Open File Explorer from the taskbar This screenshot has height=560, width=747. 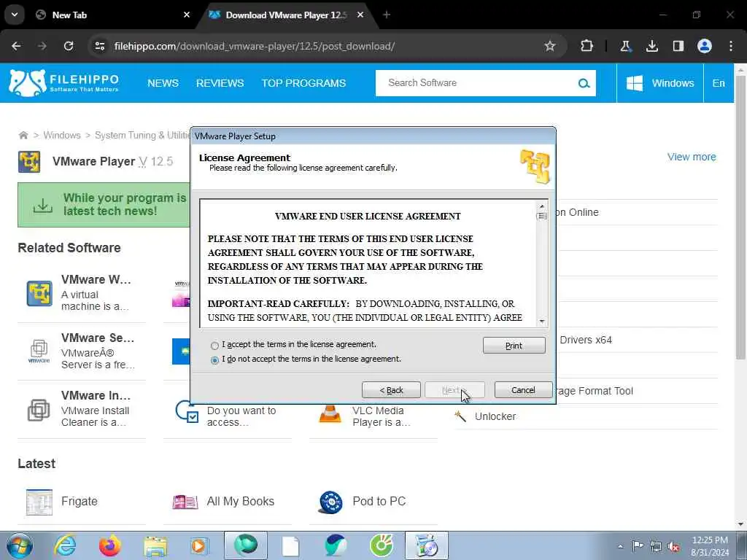pyautogui.click(x=156, y=545)
